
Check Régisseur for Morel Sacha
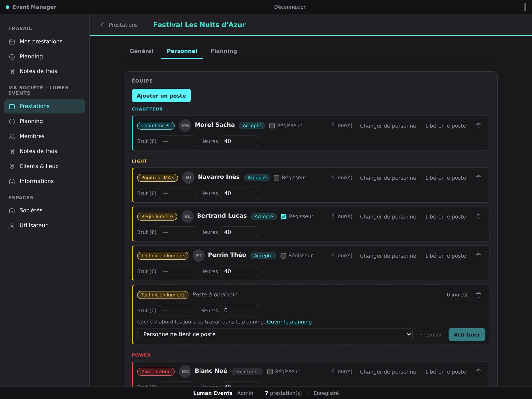click(272, 126)
